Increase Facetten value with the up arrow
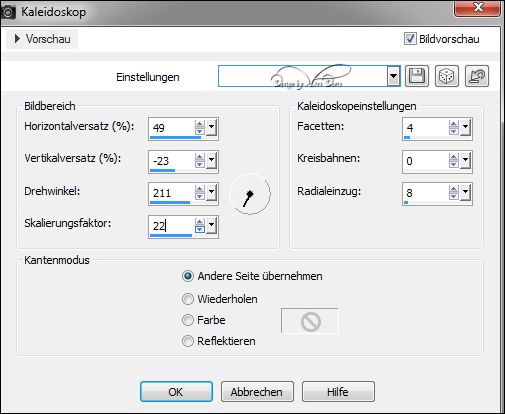The width and height of the screenshot is (505, 414). [x=453, y=125]
